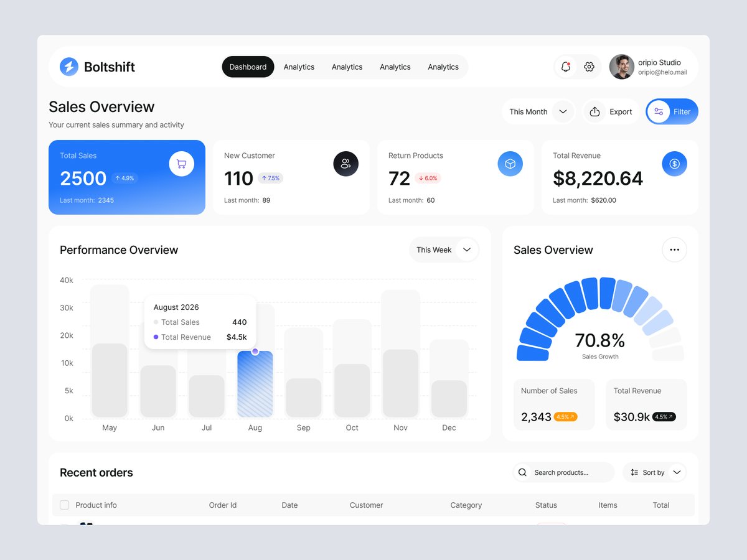The height and width of the screenshot is (560, 747).
Task: Click the oripio Studio profile avatar
Action: click(x=621, y=67)
